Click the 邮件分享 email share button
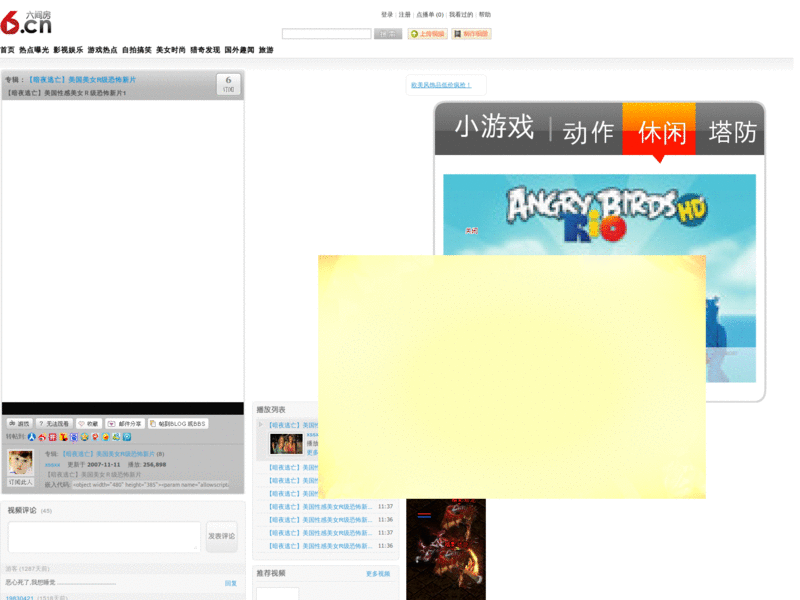Viewport: 800px width, 600px height. point(126,424)
